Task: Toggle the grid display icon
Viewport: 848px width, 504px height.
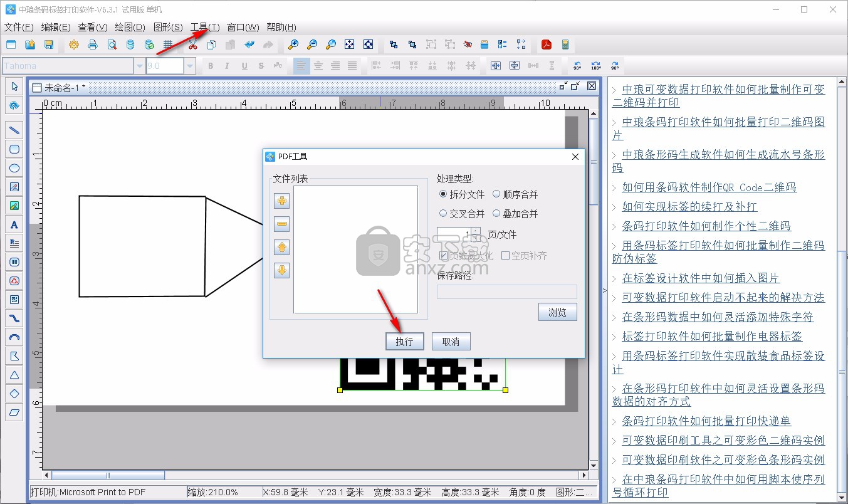Action: pyautogui.click(x=168, y=45)
